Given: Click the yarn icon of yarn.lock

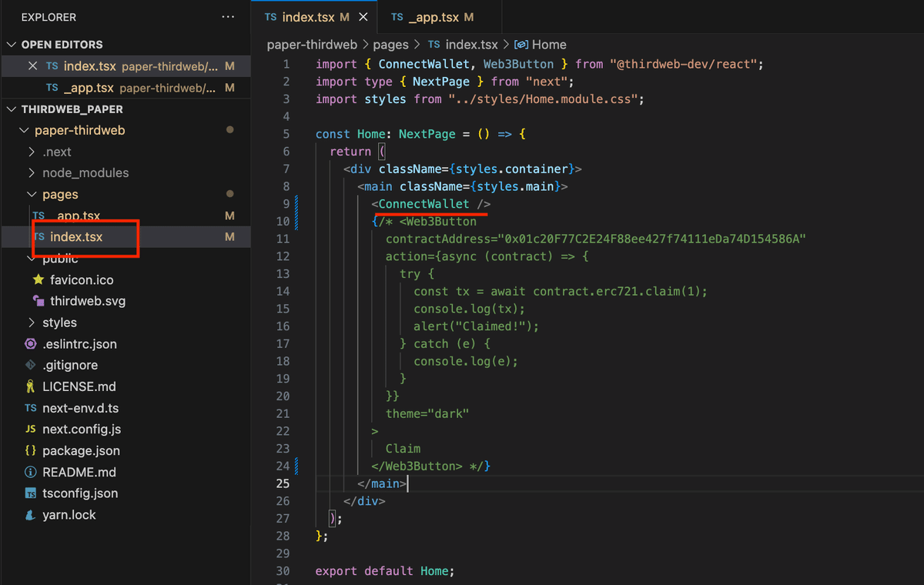Looking at the screenshot, I should pyautogui.click(x=31, y=515).
